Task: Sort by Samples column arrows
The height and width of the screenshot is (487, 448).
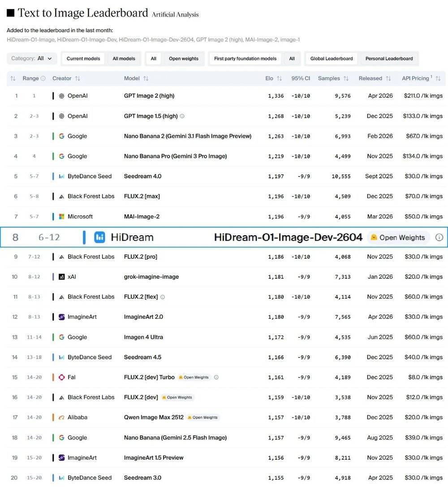Action: point(346,78)
